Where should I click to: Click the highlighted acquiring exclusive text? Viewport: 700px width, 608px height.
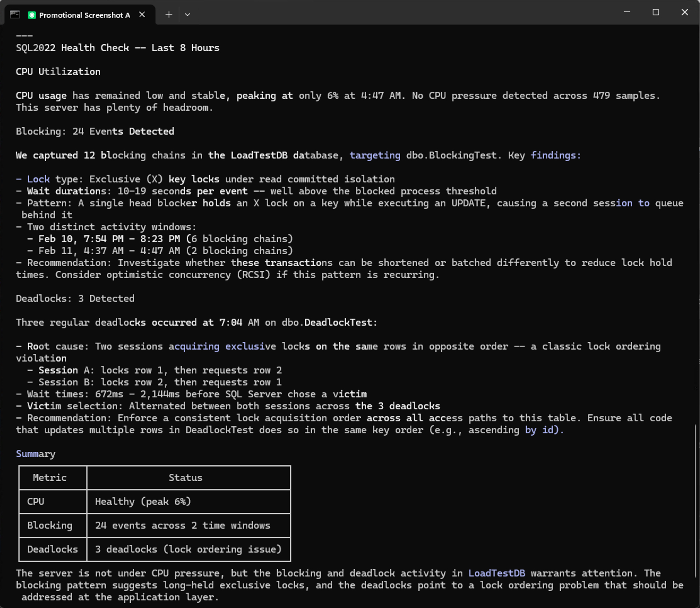(222, 346)
